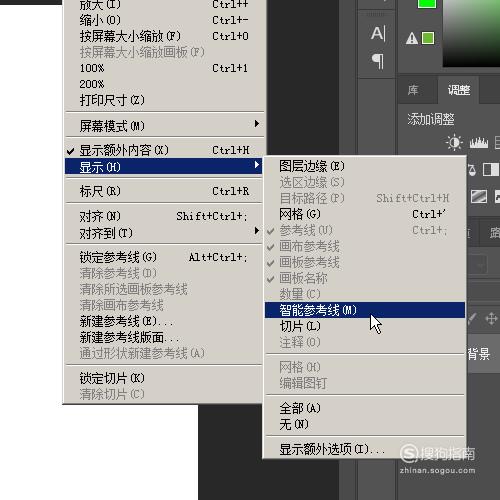The image size is (500, 500).
Task: Click greyed 数量(C) item
Action: point(365,294)
